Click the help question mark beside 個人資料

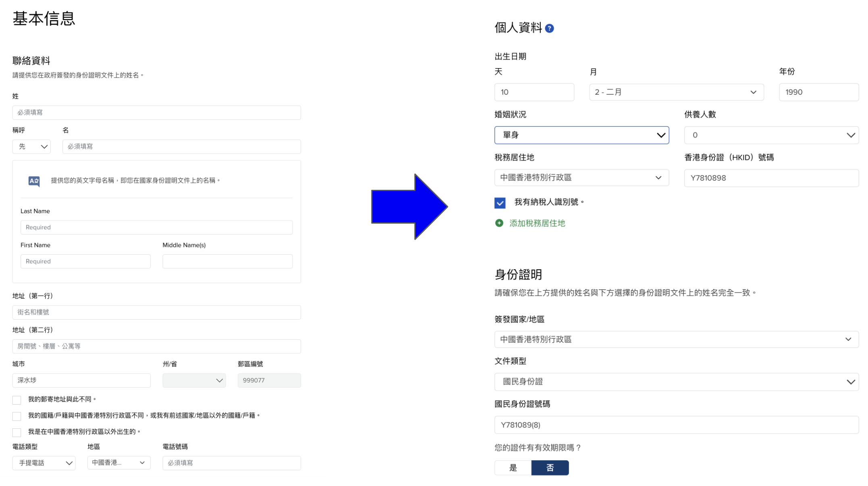click(x=549, y=28)
